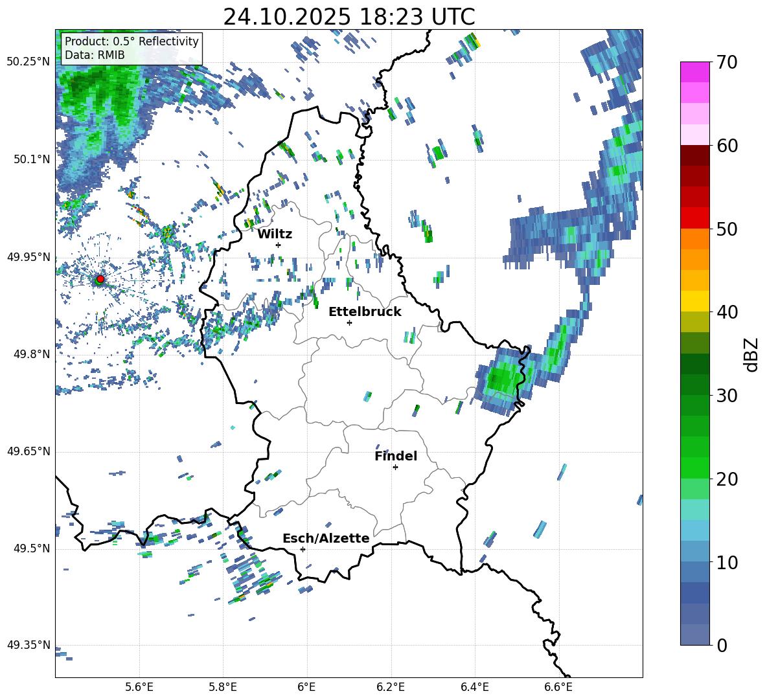This screenshot has height=700, width=767.
Task: Click the Ettelbruck station cross marker
Action: coord(349,322)
